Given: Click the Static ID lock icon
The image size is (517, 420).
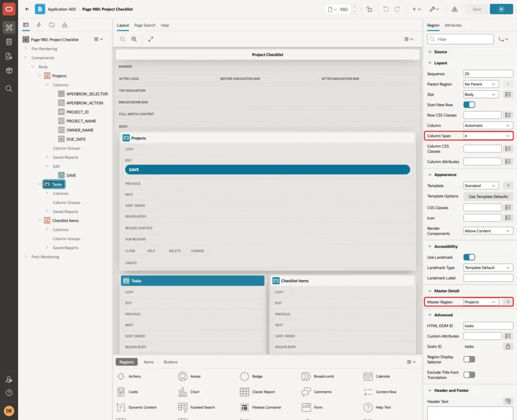Looking at the screenshot, I should pyautogui.click(x=508, y=346).
